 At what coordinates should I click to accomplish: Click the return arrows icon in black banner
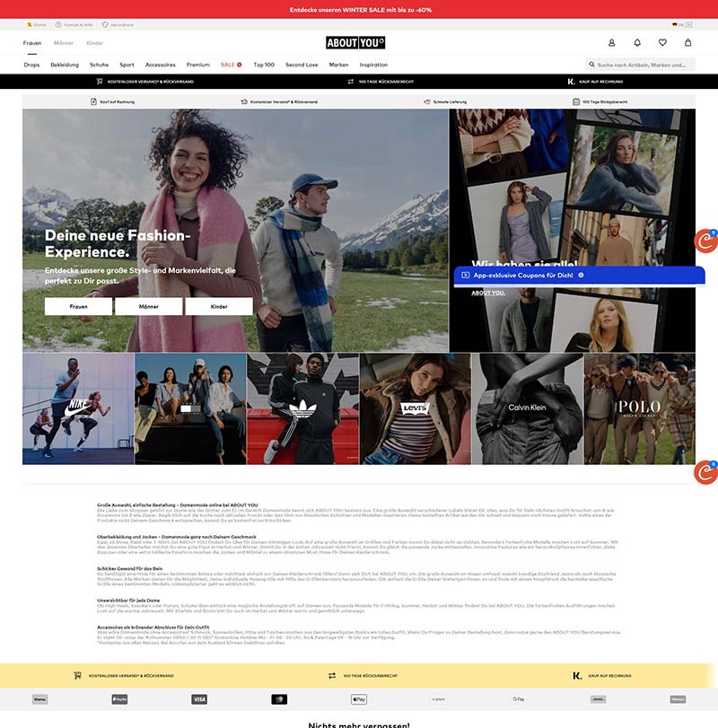350,82
